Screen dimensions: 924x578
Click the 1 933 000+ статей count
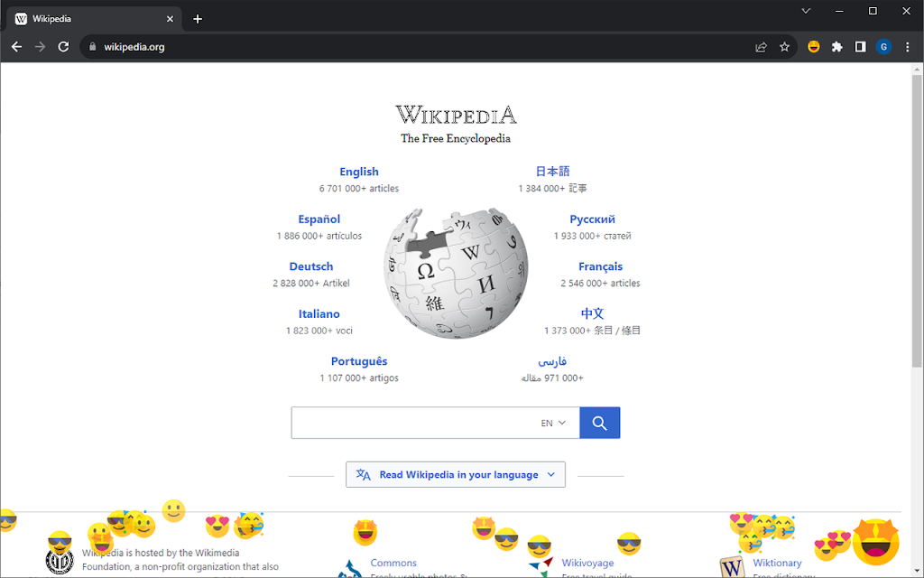coord(592,236)
